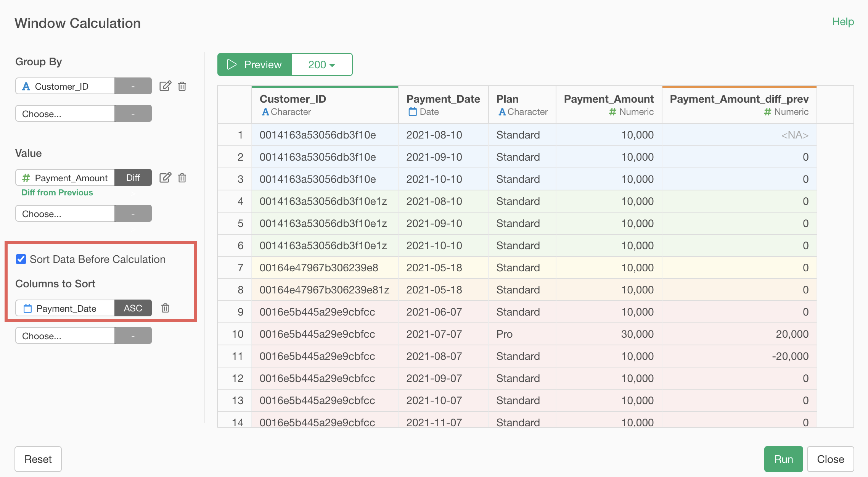The width and height of the screenshot is (868, 477).
Task: Remove the Payment_Amount value column
Action: click(x=182, y=177)
